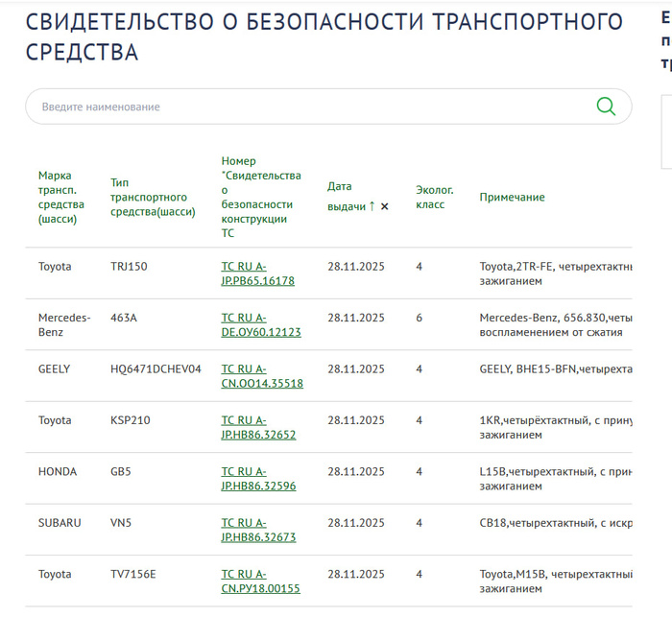672x617 pixels.
Task: Click the green magnifier search icon
Action: coord(606,107)
